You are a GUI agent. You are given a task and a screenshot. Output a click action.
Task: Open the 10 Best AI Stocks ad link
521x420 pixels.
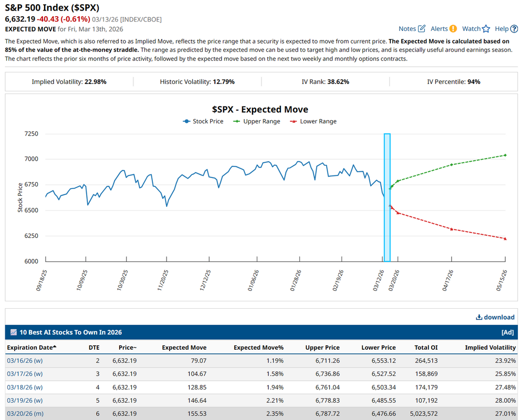(70, 332)
